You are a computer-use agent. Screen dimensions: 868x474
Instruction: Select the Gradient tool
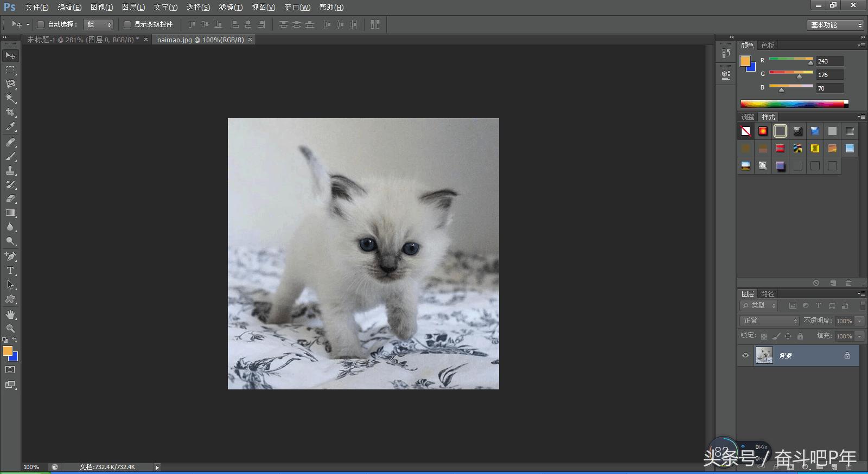(x=10, y=213)
